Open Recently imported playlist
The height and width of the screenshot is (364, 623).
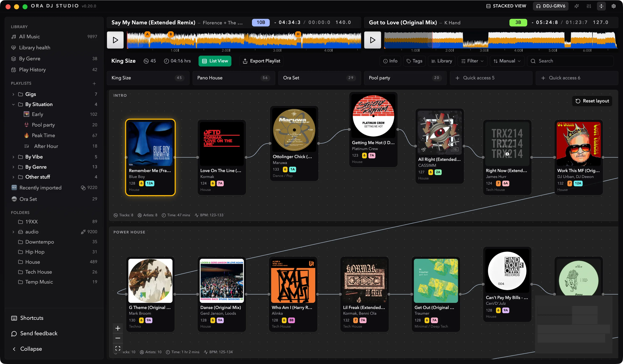tap(54, 188)
